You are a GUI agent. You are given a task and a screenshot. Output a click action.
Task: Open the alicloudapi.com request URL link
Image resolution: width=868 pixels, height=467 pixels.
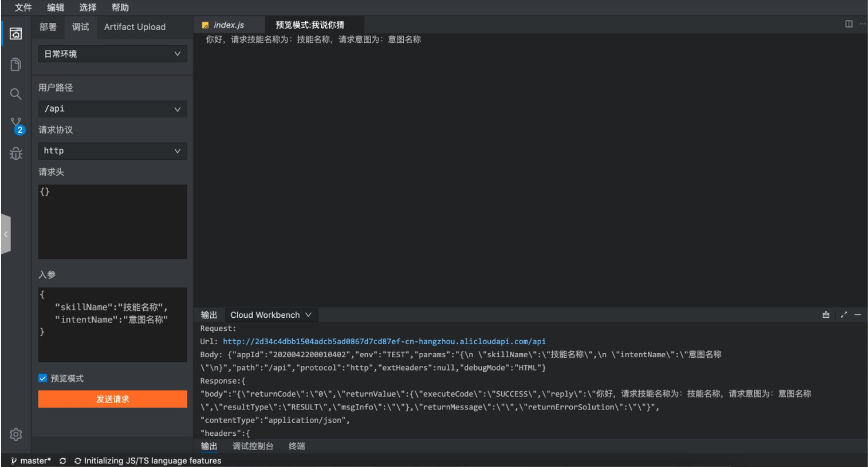385,341
